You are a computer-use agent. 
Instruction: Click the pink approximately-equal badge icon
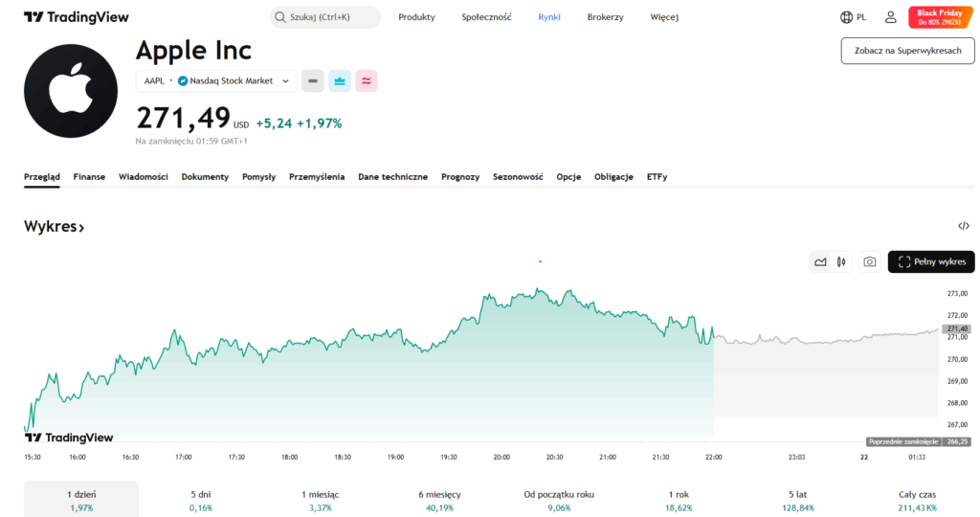pos(367,80)
